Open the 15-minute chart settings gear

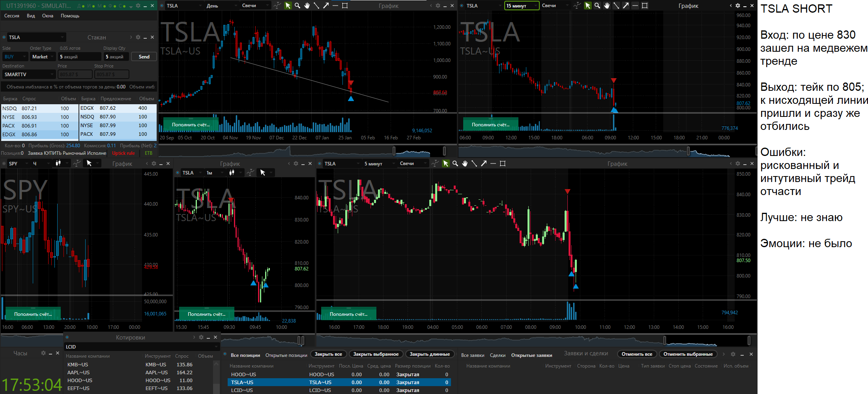(737, 6)
